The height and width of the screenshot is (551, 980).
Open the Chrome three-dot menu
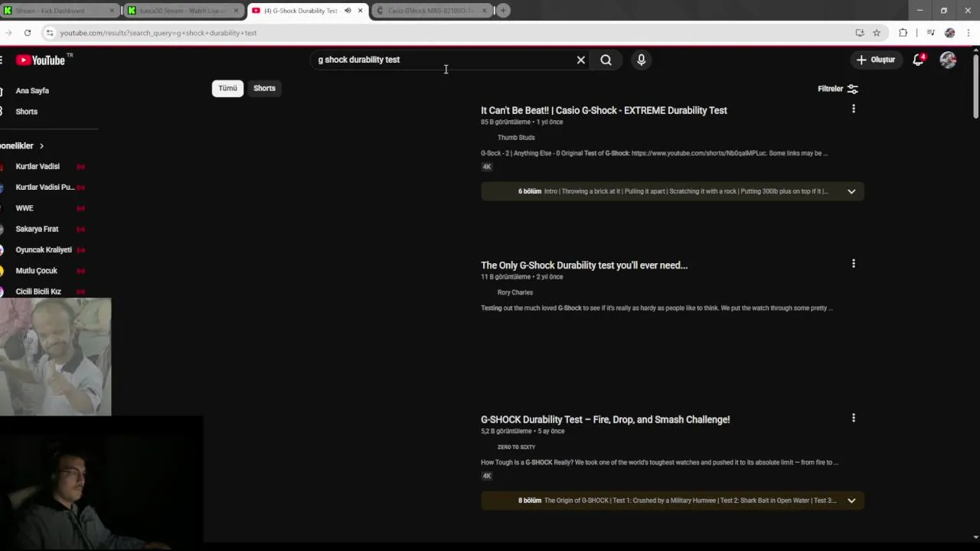point(969,33)
